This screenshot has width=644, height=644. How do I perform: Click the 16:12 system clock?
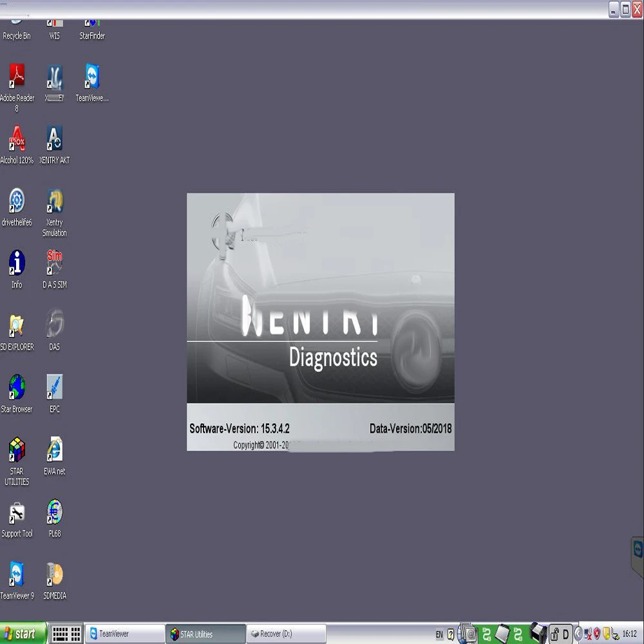pyautogui.click(x=629, y=634)
